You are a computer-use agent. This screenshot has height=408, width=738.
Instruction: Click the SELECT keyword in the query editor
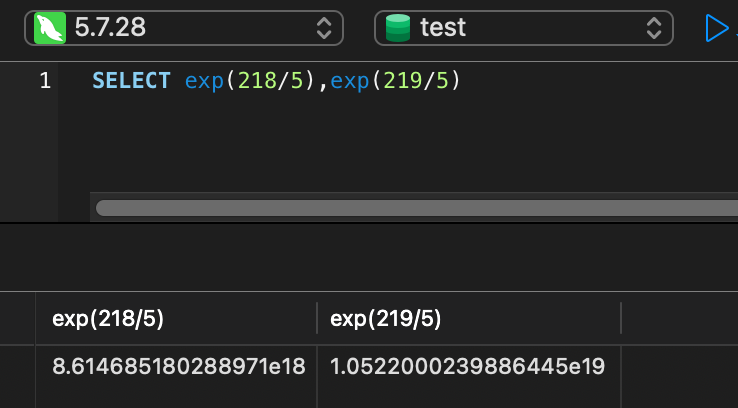point(131,80)
